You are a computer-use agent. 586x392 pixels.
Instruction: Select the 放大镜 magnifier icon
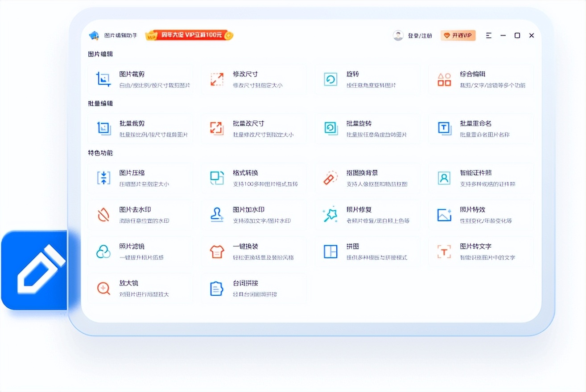(x=103, y=288)
